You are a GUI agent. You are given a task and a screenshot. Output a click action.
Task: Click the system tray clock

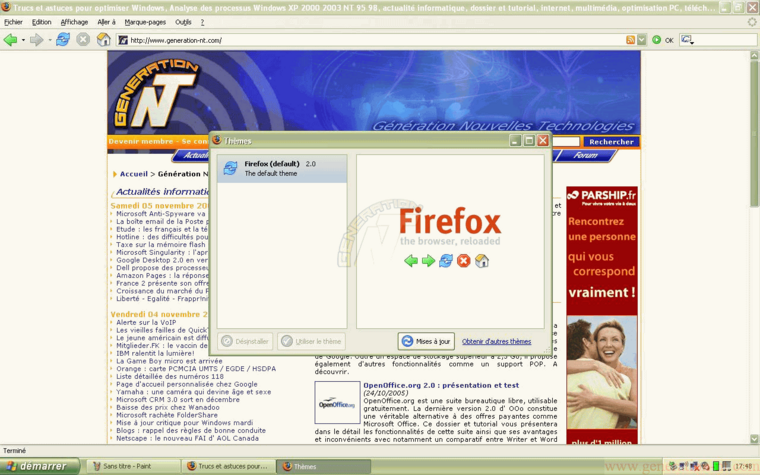(744, 466)
